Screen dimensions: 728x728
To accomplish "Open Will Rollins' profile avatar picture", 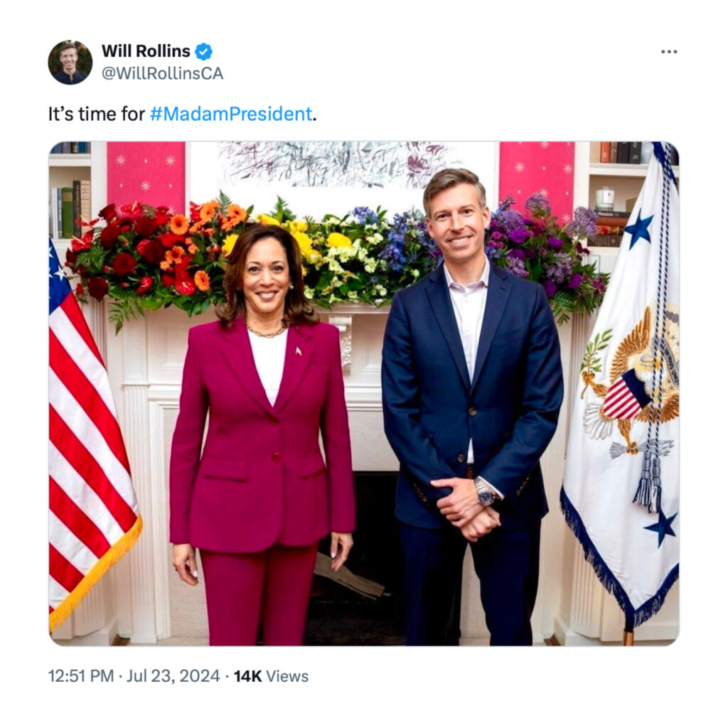I will click(70, 63).
